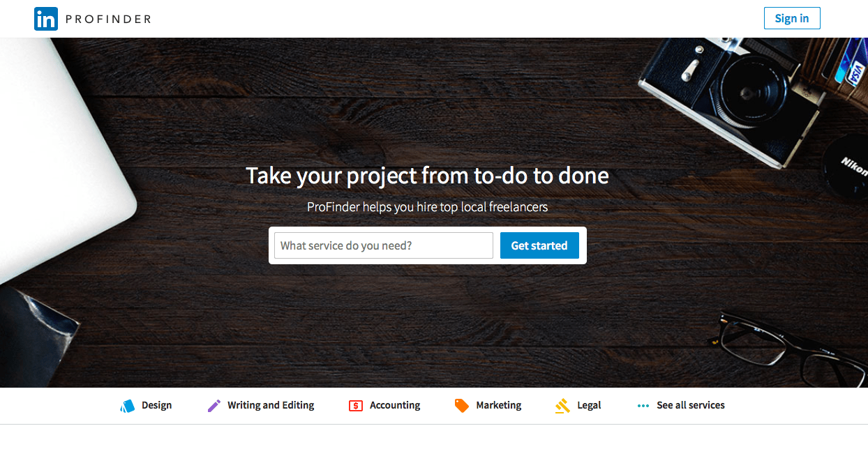
Task: Open the Design services link
Action: [x=156, y=405]
